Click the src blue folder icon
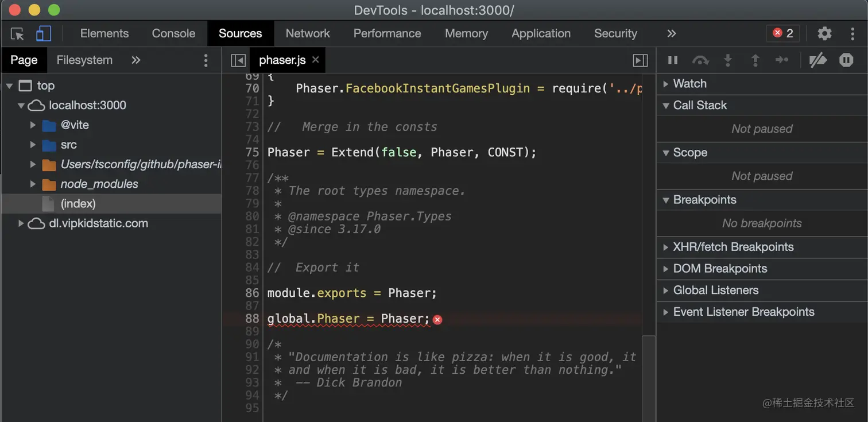The image size is (868, 422). tap(49, 145)
